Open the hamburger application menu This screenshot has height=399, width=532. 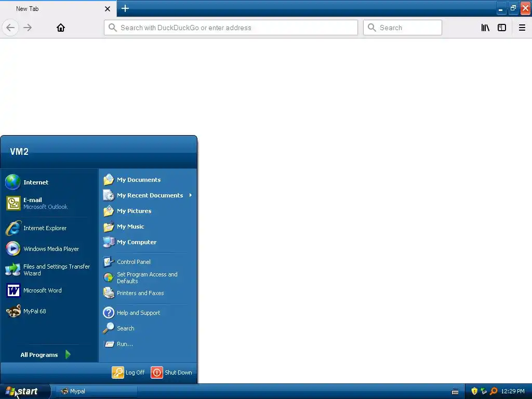pyautogui.click(x=522, y=28)
